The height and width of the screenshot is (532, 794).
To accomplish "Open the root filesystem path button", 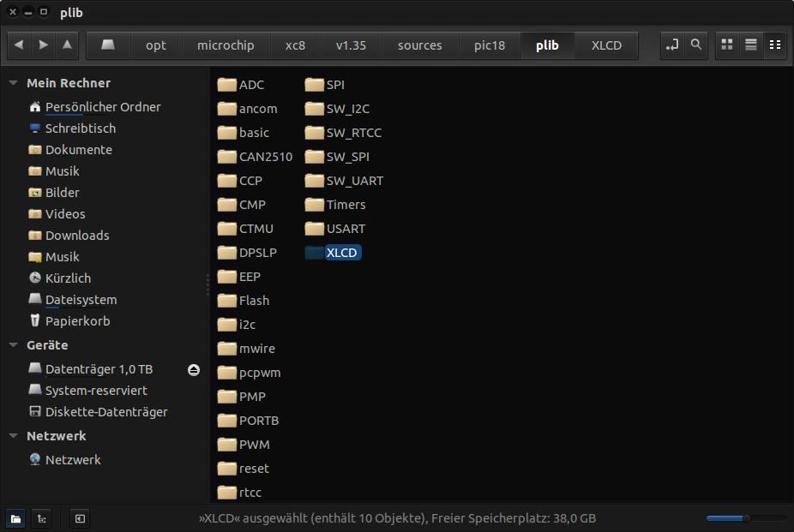I will (x=108, y=45).
